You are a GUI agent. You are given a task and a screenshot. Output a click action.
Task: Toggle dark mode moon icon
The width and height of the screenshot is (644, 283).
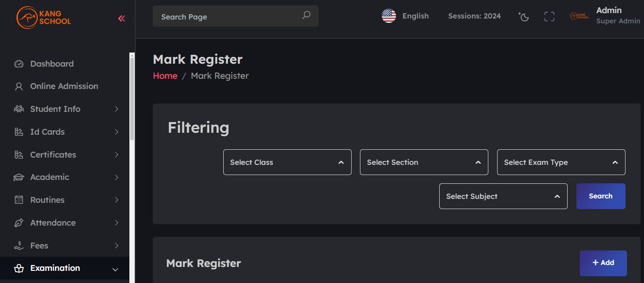click(524, 17)
